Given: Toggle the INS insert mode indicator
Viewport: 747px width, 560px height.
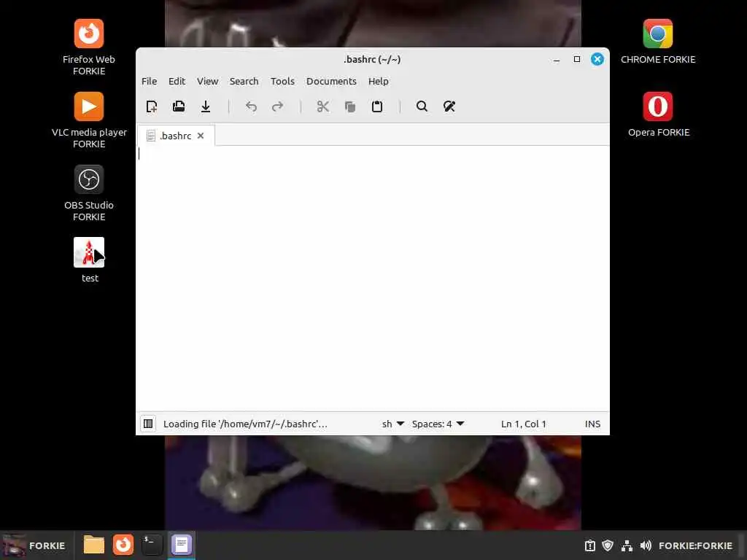Looking at the screenshot, I should click(x=592, y=424).
